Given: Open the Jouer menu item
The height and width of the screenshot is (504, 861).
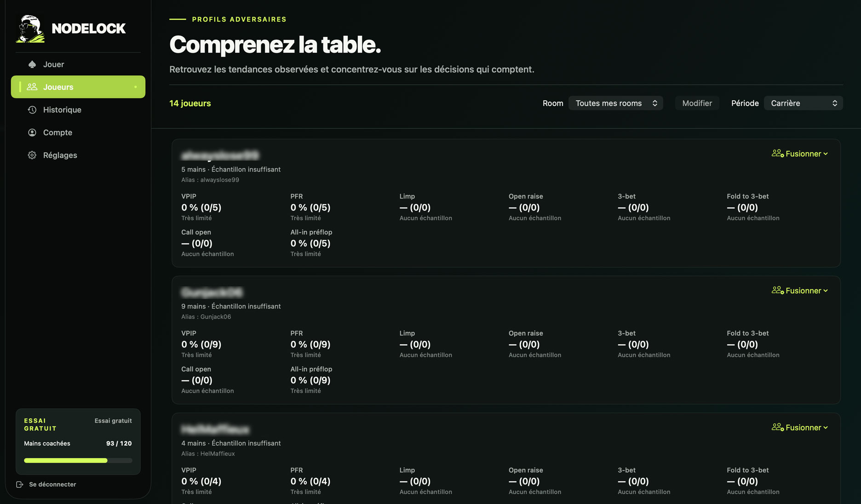Looking at the screenshot, I should click(x=78, y=64).
